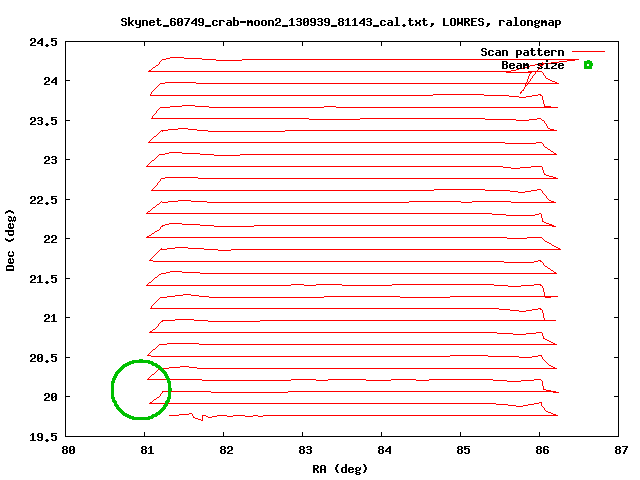Click the 'Beam size' legend label

point(533,65)
